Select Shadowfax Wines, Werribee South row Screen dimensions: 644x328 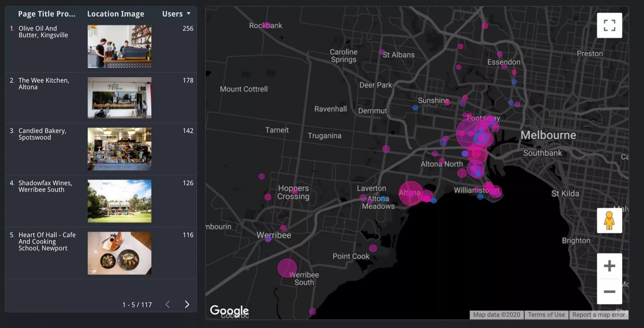pyautogui.click(x=101, y=201)
